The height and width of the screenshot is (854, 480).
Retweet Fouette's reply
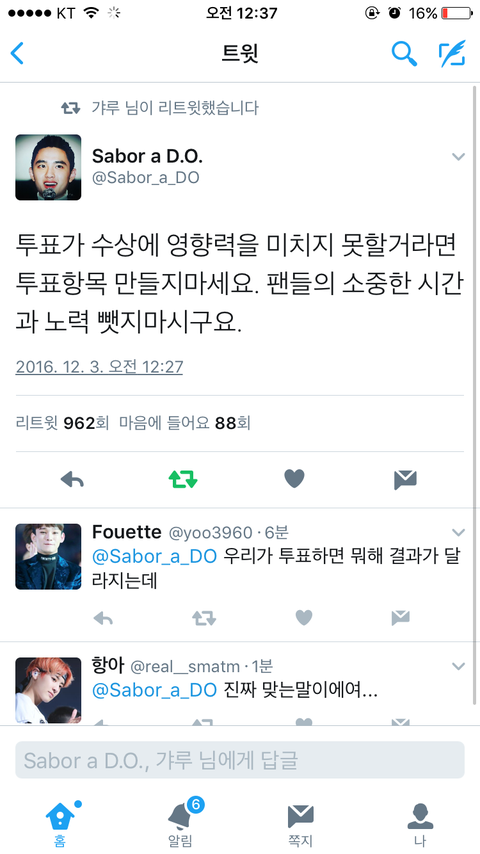(x=204, y=618)
